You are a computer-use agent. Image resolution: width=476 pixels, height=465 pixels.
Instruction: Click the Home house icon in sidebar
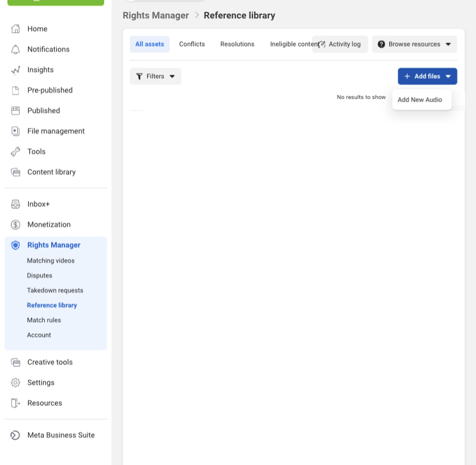pos(16,29)
